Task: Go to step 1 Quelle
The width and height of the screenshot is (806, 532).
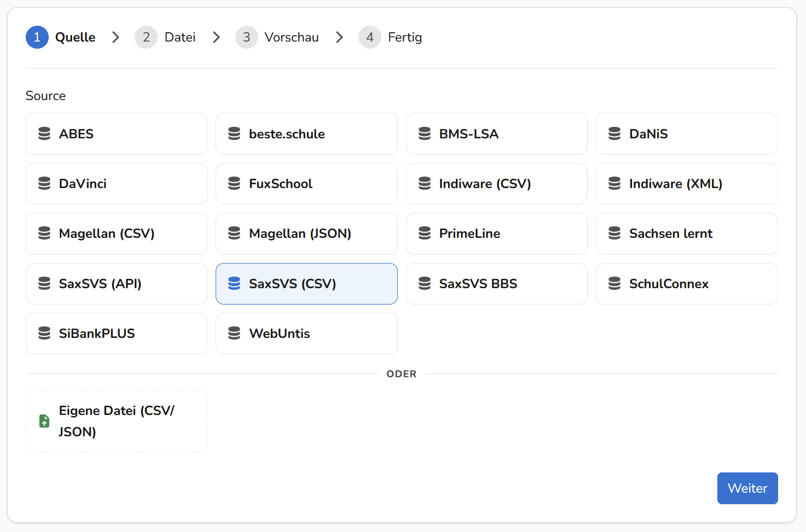Action: 61,37
